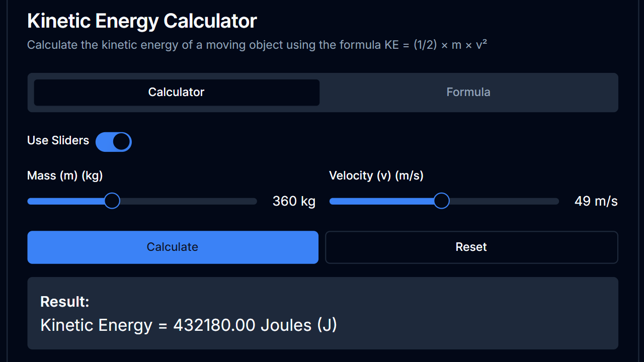Viewport: 644px width, 362px height.
Task: Click the Velocity (v) (m/s) label
Action: click(x=376, y=175)
